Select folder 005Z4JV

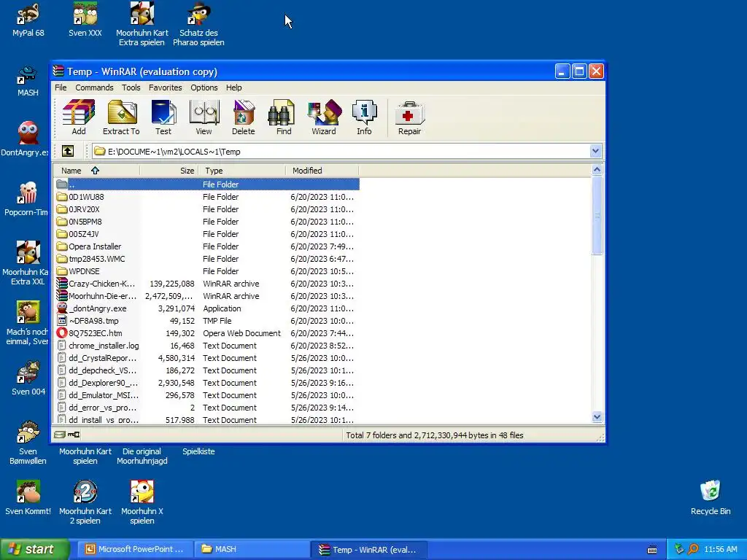[206, 234]
